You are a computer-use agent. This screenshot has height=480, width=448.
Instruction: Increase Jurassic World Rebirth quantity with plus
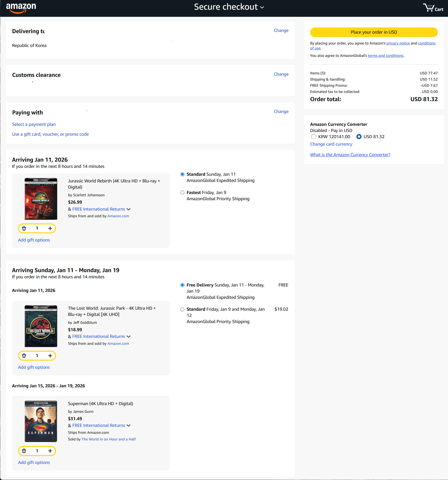[50, 228]
